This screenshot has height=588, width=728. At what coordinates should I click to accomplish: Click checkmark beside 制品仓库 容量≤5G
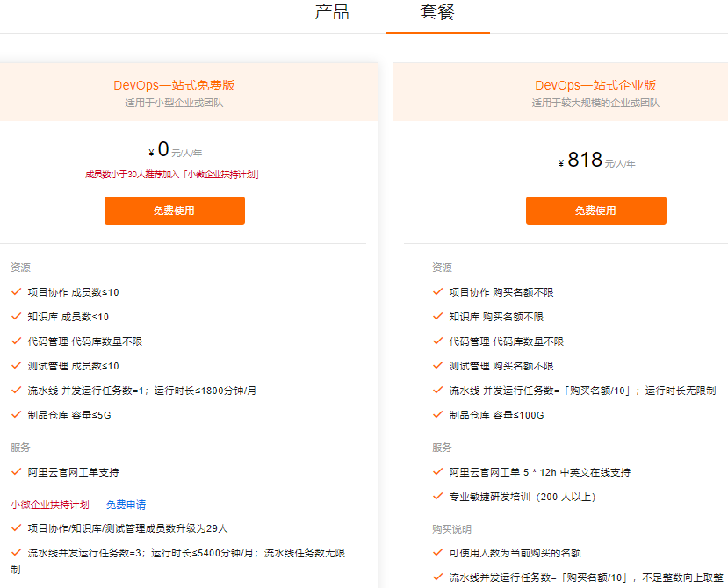tap(17, 415)
